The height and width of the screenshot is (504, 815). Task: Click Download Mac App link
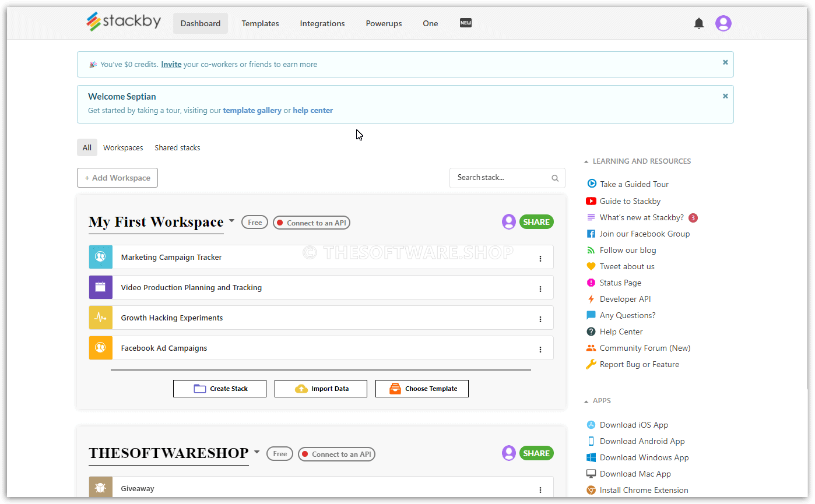pos(635,474)
